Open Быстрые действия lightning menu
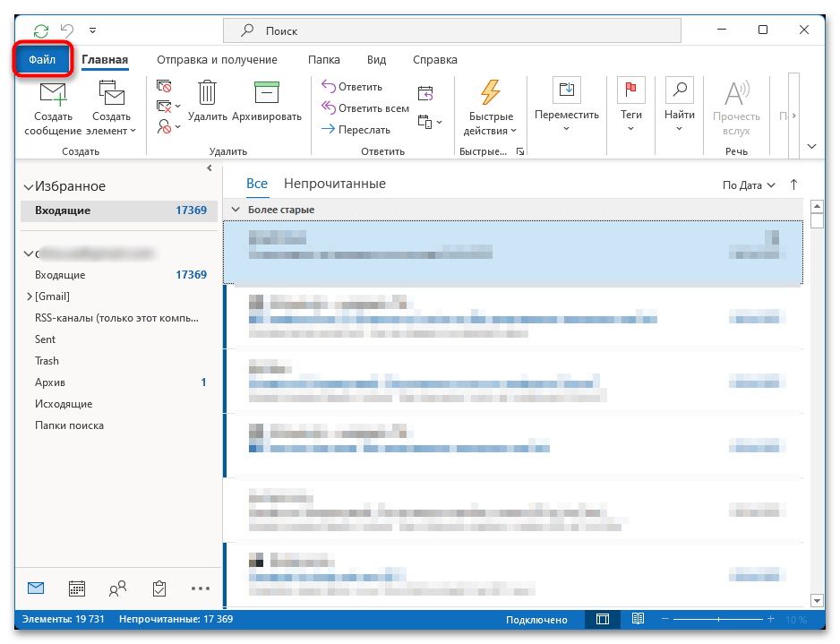The image size is (840, 644). (490, 107)
